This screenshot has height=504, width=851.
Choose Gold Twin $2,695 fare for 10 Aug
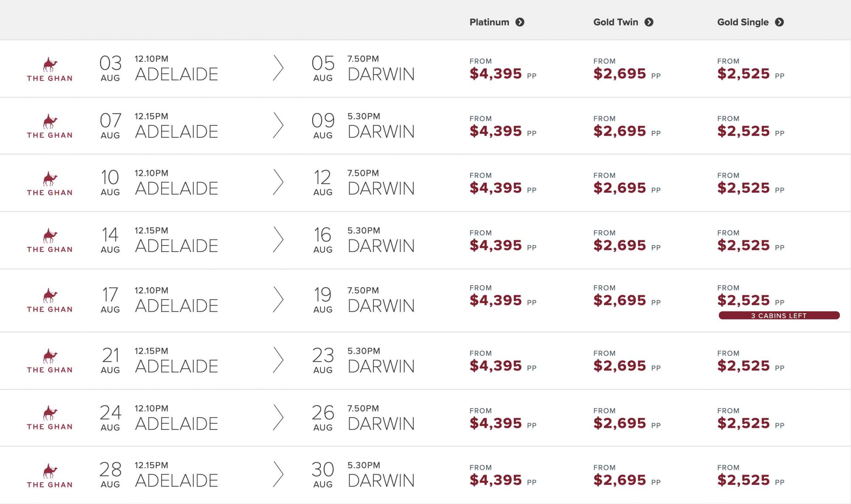tap(619, 188)
